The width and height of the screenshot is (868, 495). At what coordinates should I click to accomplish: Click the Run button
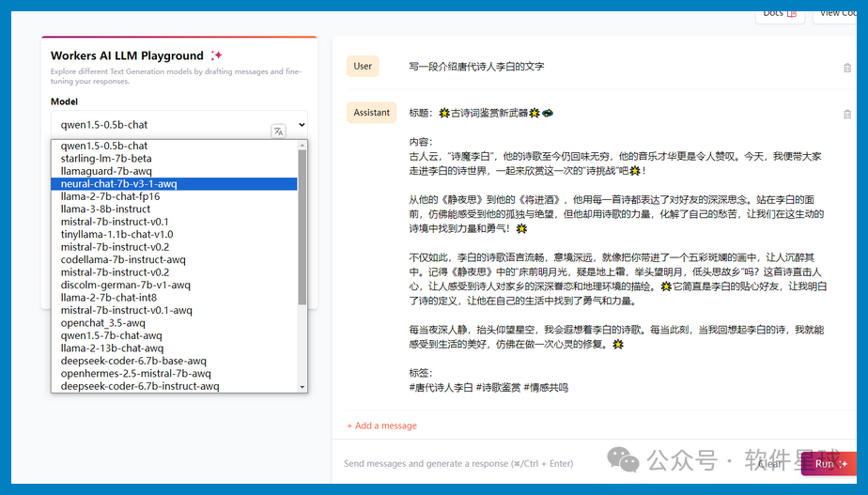coord(829,464)
